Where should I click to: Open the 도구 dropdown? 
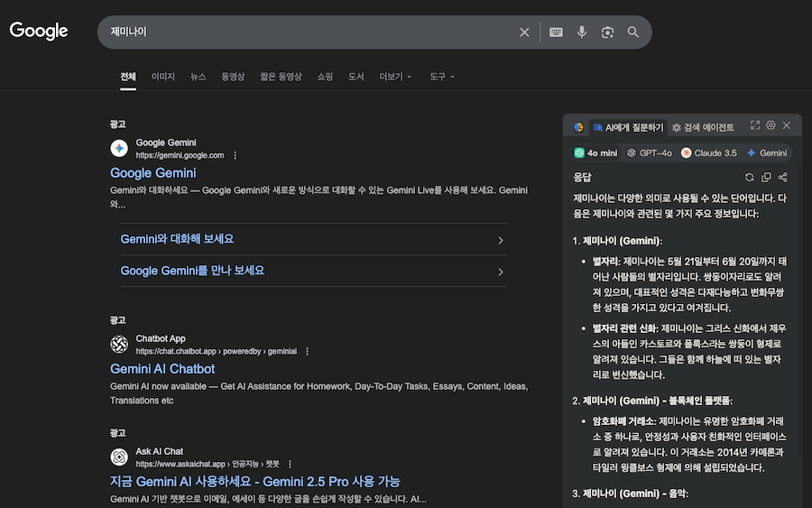coord(442,77)
